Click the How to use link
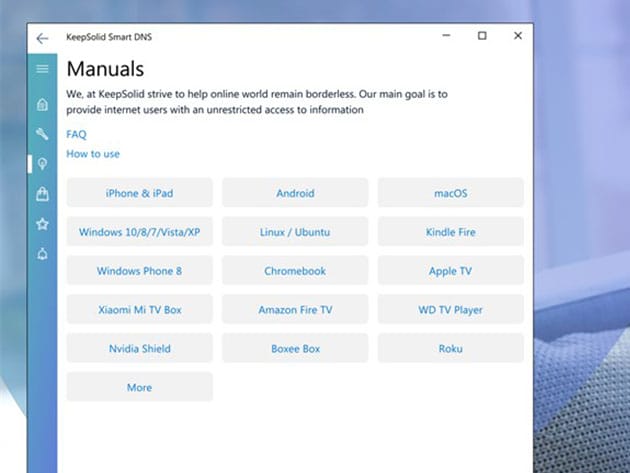This screenshot has height=473, width=630. 93,154
